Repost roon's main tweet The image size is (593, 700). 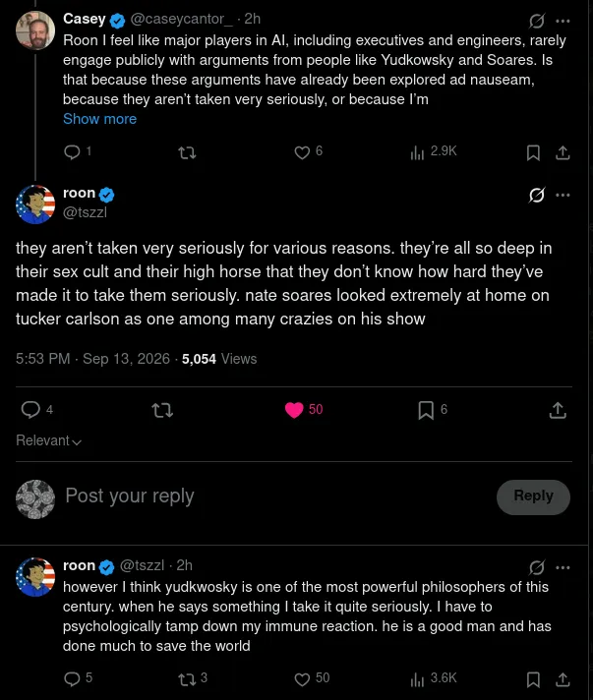tap(162, 410)
